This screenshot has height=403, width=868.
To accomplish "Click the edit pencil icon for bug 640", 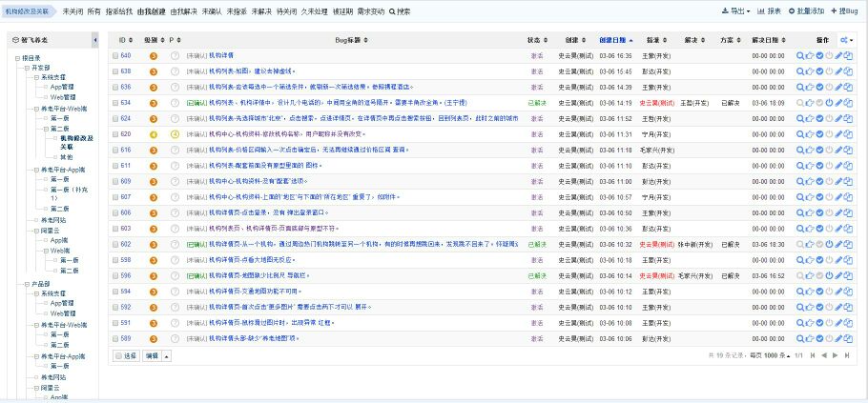I will click(x=838, y=56).
